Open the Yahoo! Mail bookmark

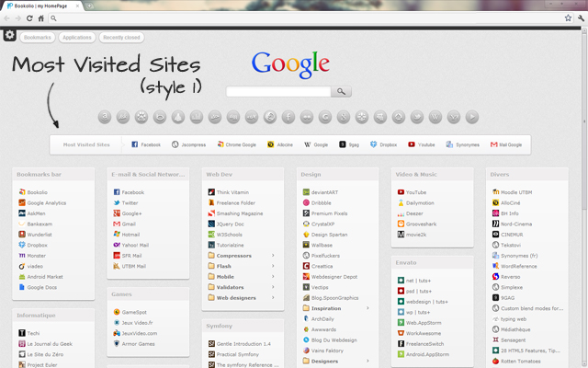130,245
